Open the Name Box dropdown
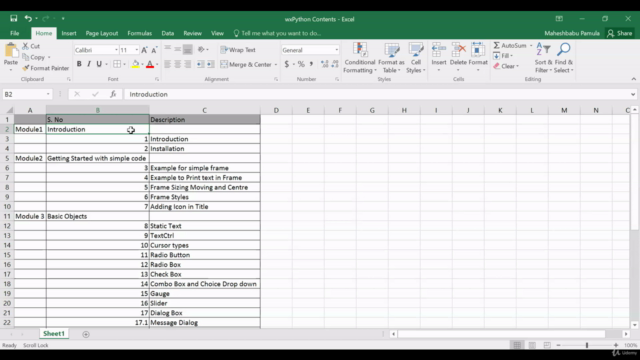Screen dimensions: 640x360 click(48, 94)
